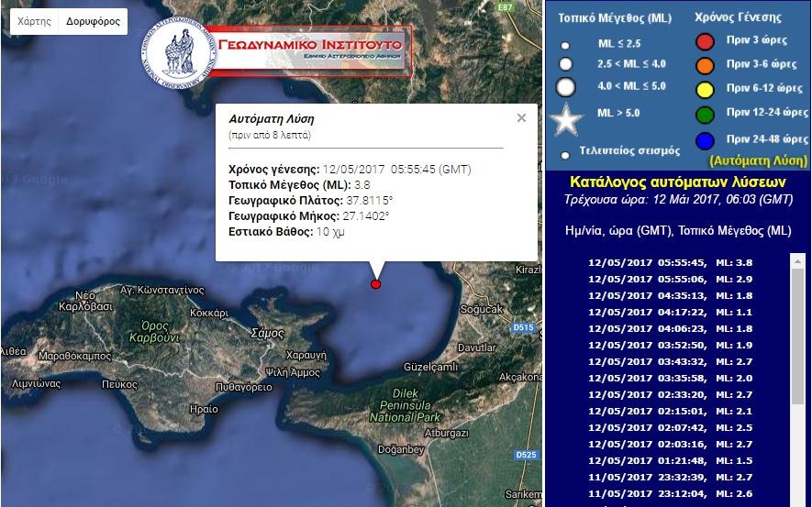Switch to the Χάρτης map view
The image size is (812, 507).
click(x=35, y=21)
